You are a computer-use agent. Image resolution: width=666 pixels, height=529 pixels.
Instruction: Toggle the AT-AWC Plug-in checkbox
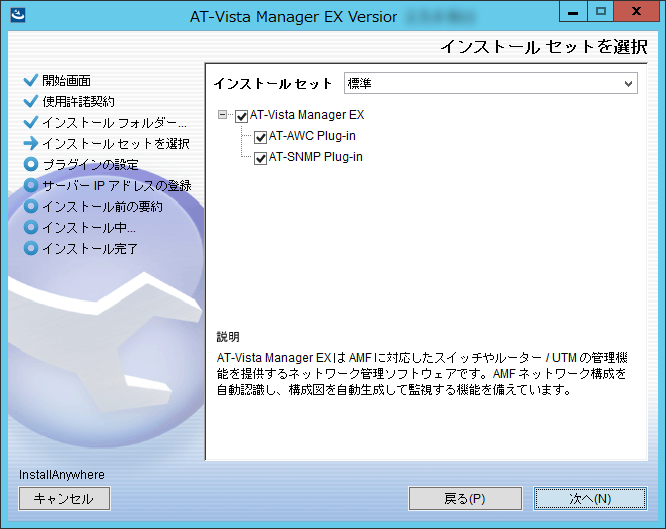tap(260, 137)
